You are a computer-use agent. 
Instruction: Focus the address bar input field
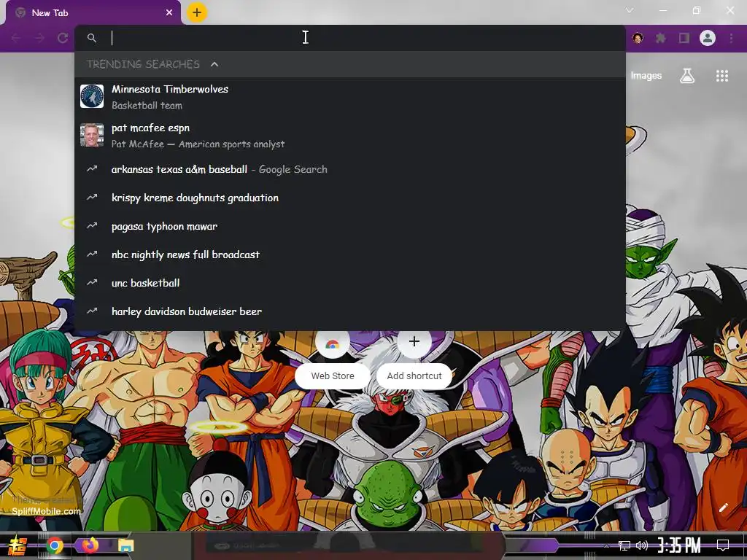tap(349, 38)
